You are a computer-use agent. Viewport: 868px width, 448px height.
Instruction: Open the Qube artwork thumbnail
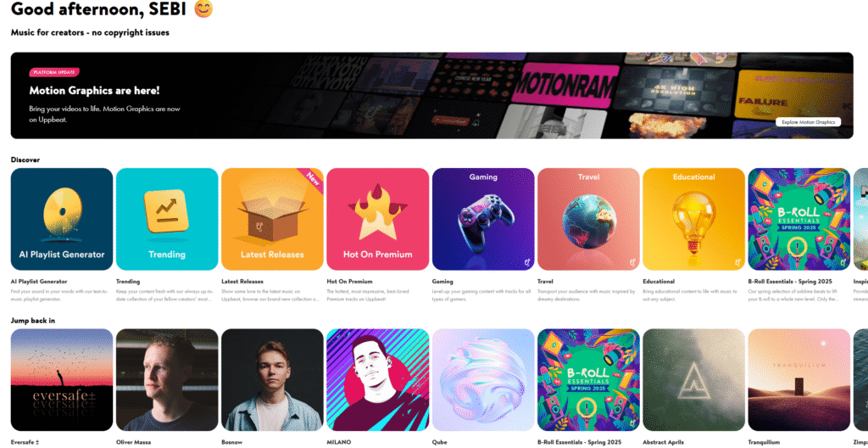tap(483, 380)
